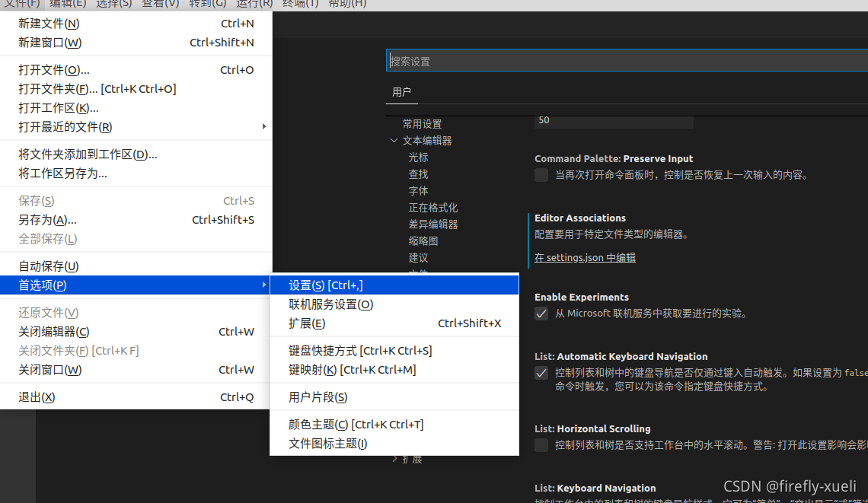Click the 搜索设置 search input field

pyautogui.click(x=533, y=59)
